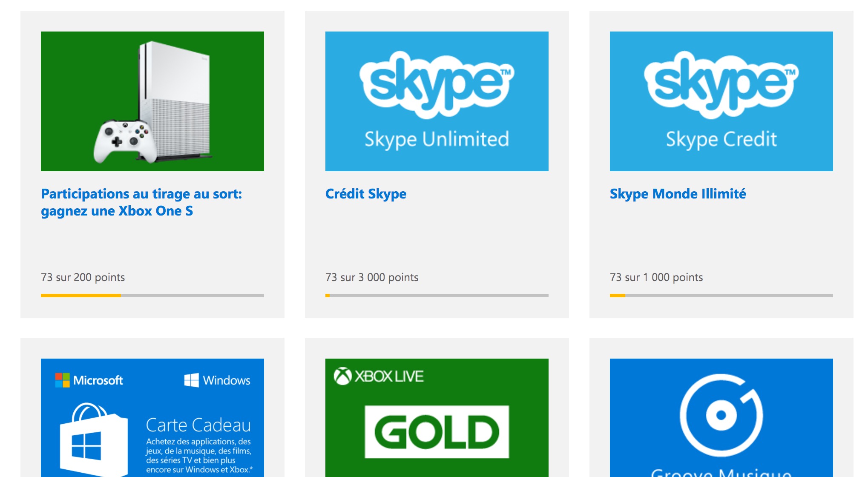Screen dimensions: 868x477
Task: Click the progress bar on the Skype Monde Illimité card
Action: point(721,295)
